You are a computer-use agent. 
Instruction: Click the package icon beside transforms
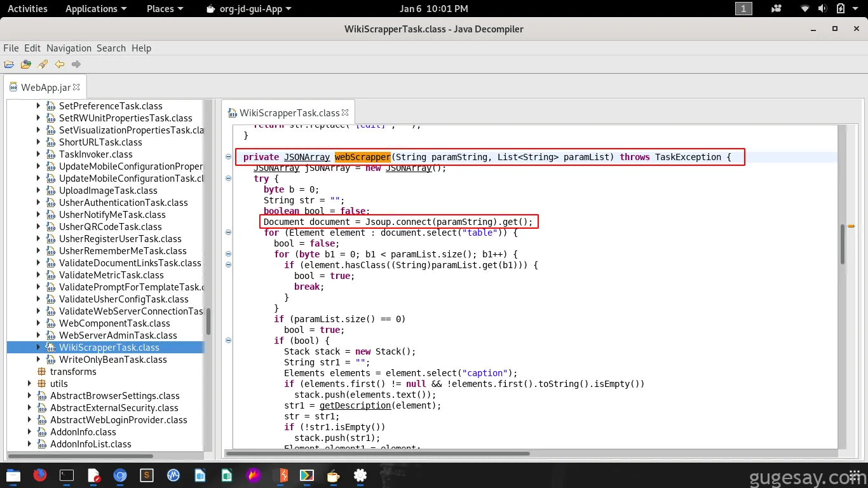click(x=42, y=372)
